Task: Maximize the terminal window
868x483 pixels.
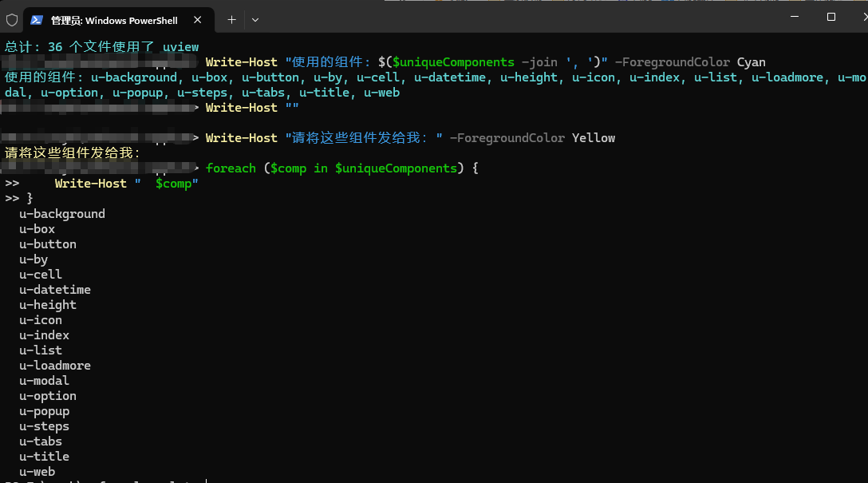Action: coord(831,17)
